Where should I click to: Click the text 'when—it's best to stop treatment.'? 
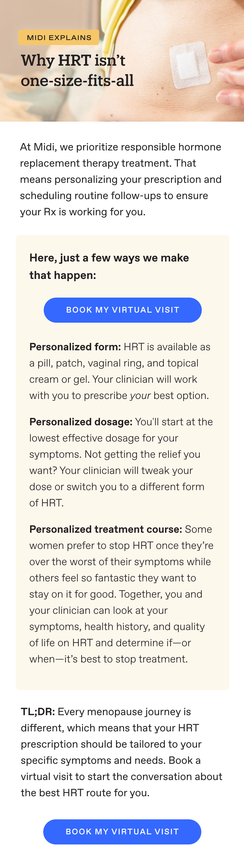(x=108, y=659)
